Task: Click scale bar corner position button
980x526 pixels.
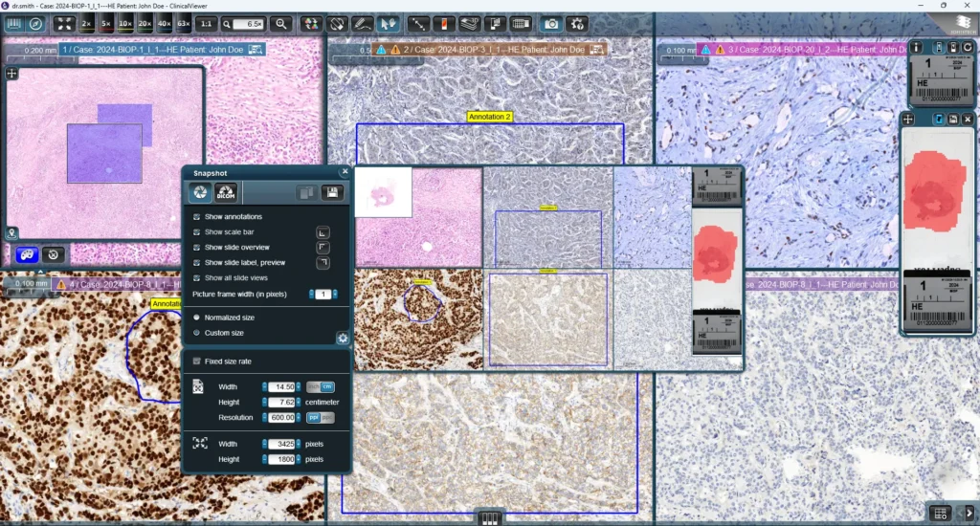Action: tap(323, 232)
